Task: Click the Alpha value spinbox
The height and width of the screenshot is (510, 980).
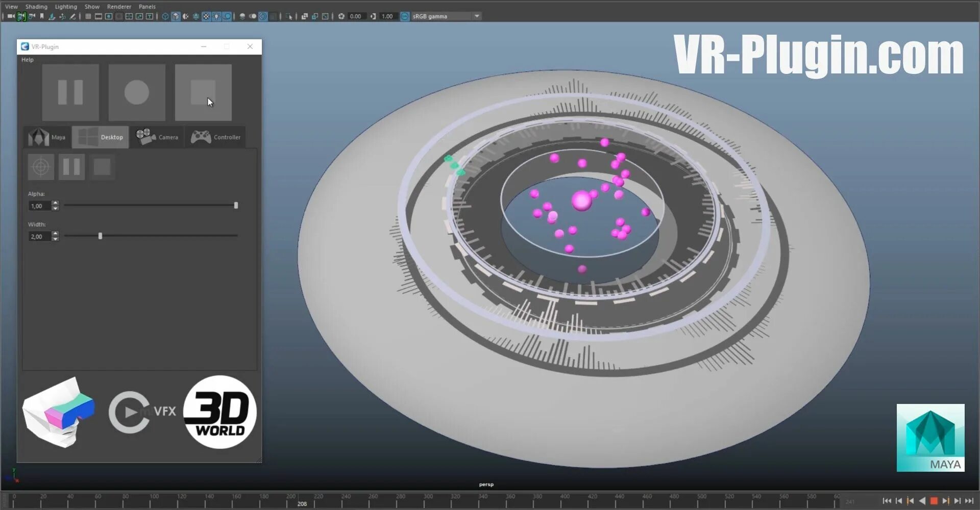Action: tap(43, 206)
